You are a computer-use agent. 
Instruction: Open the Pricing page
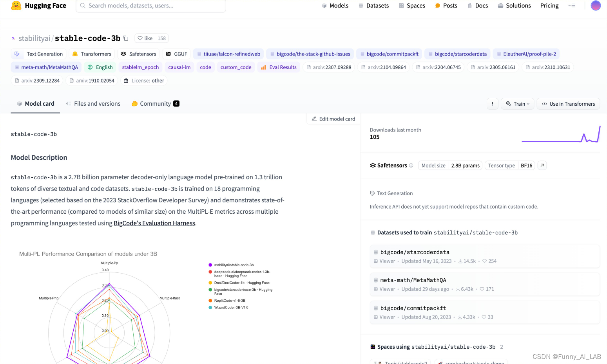pyautogui.click(x=549, y=5)
